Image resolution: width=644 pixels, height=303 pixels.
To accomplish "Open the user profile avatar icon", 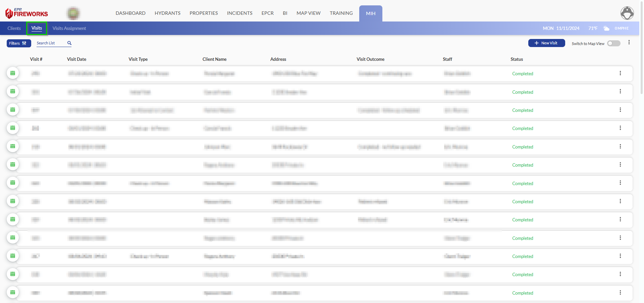I will pyautogui.click(x=627, y=13).
